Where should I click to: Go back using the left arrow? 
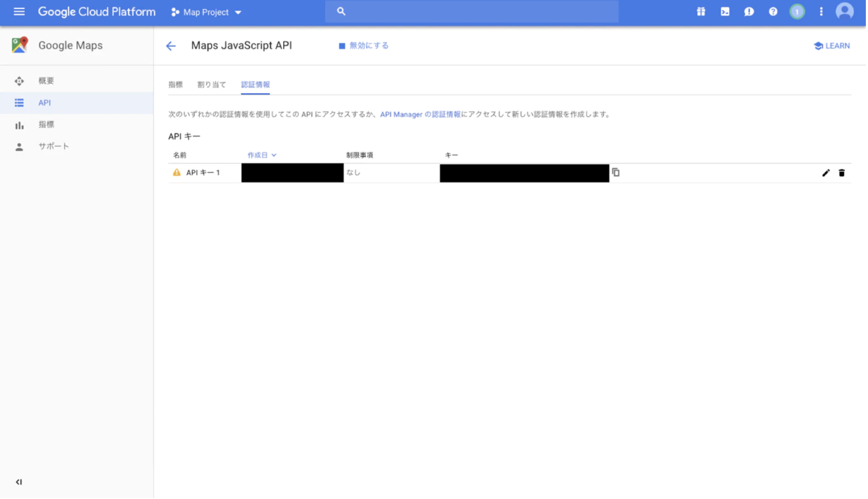[171, 46]
